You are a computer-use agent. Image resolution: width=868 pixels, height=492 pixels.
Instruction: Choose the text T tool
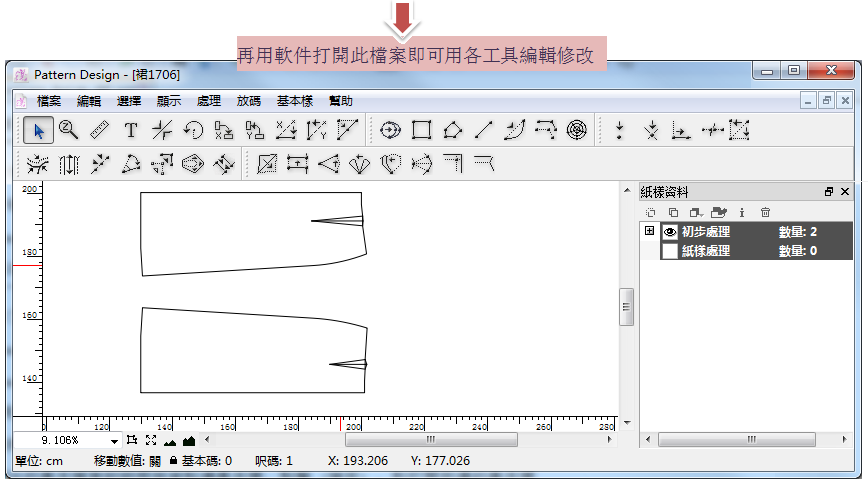130,130
